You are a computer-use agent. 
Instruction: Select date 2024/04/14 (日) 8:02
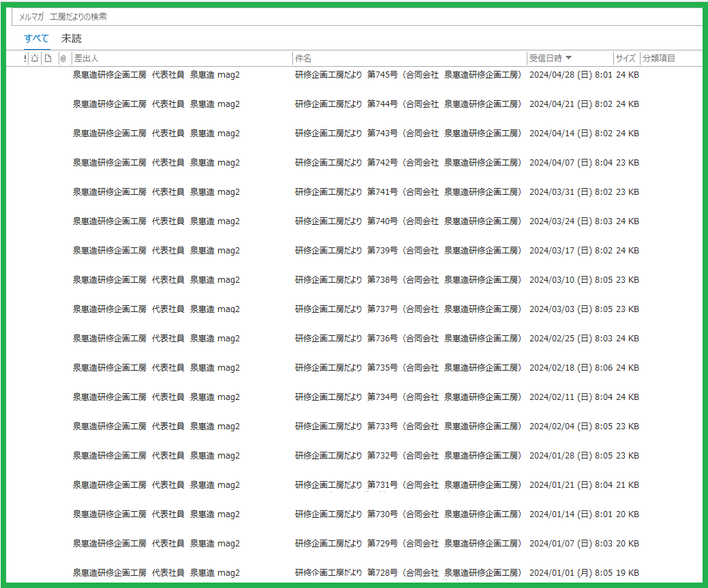[571, 134]
